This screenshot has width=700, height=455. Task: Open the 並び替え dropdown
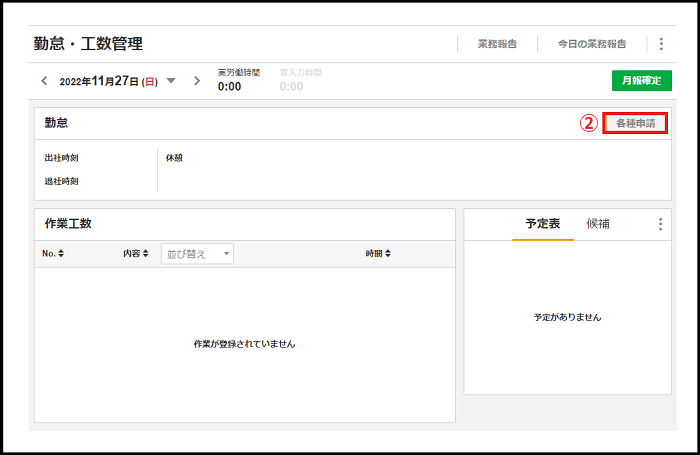197,254
